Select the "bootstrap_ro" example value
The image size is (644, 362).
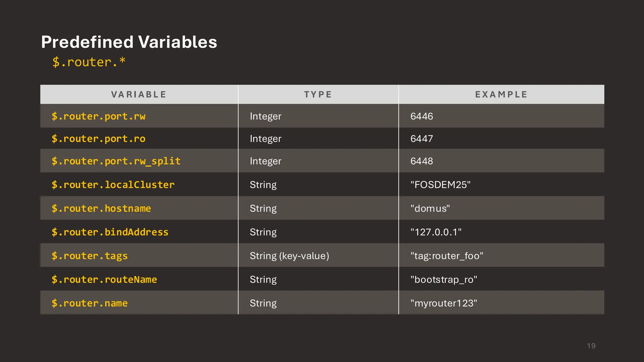[444, 279]
